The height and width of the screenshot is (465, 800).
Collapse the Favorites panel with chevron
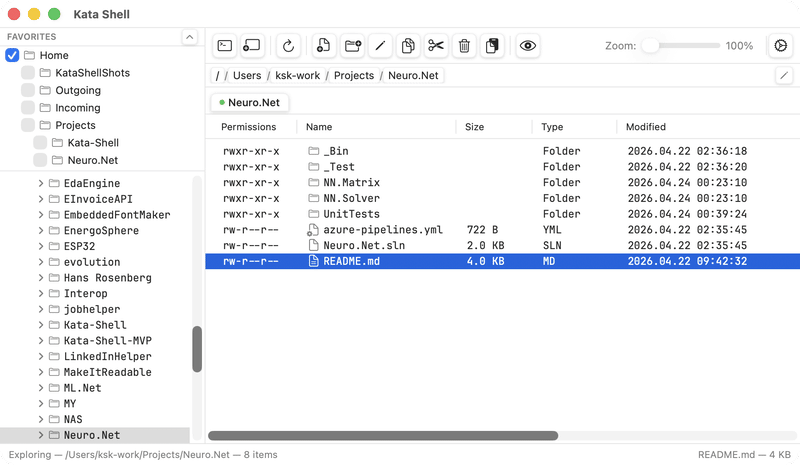(x=189, y=37)
